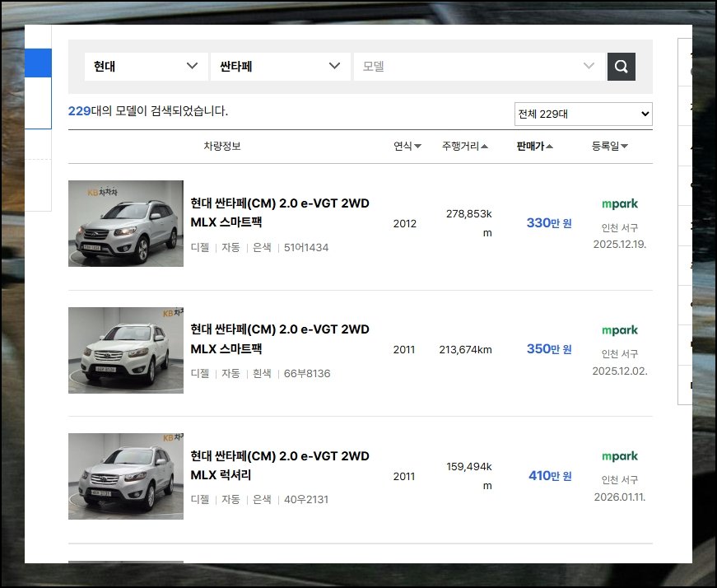
Task: Click plate number 51어1434
Action: pyautogui.click(x=306, y=248)
